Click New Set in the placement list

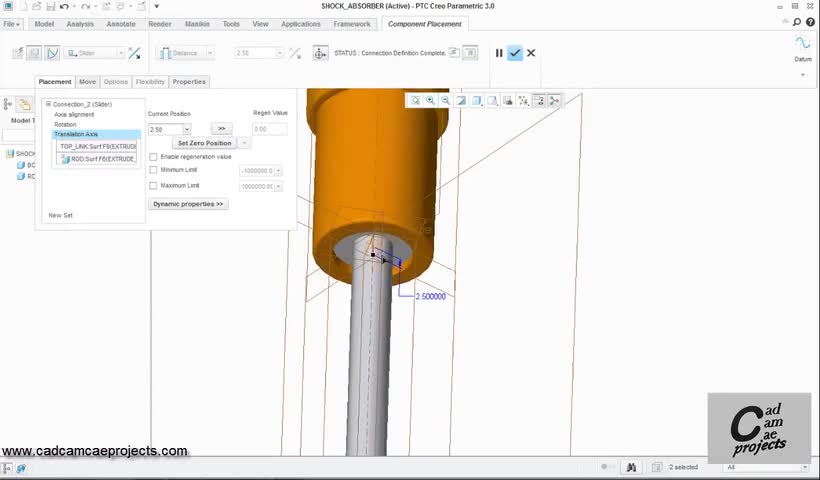61,215
